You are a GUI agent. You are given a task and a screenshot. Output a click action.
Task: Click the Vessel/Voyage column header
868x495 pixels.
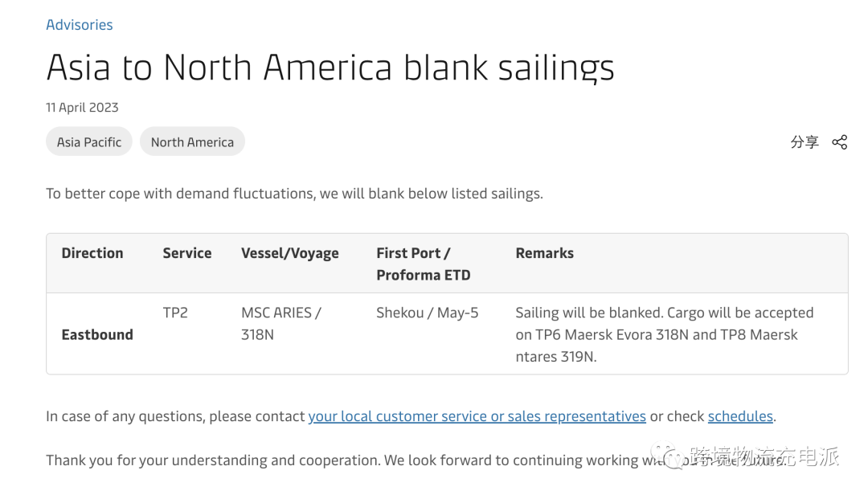290,253
